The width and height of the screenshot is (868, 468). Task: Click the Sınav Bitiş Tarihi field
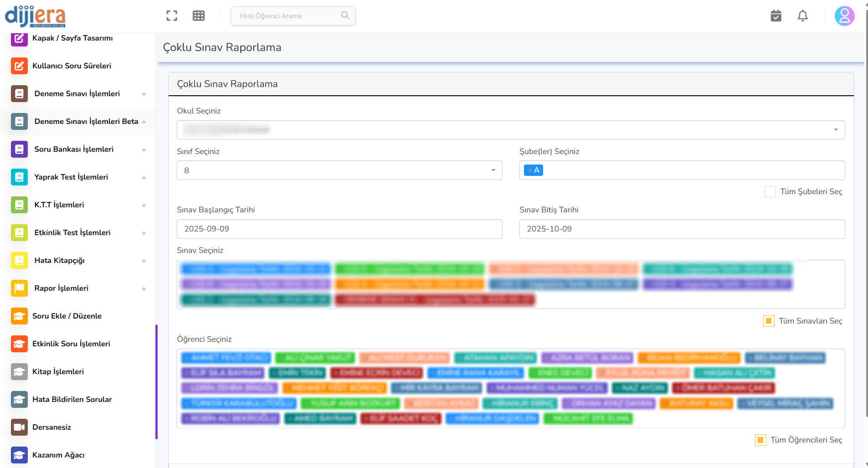682,229
